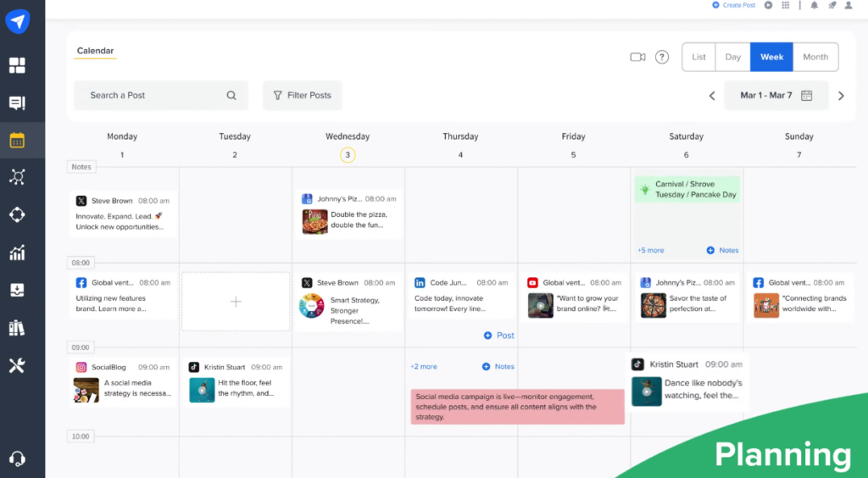Open the Filter Posts button
Image resolution: width=868 pixels, height=478 pixels.
coord(303,95)
